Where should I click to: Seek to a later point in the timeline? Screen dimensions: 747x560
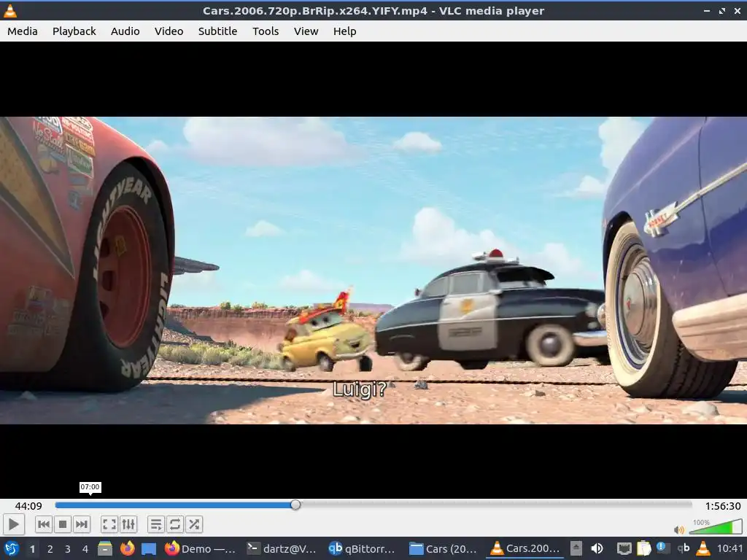pos(495,505)
